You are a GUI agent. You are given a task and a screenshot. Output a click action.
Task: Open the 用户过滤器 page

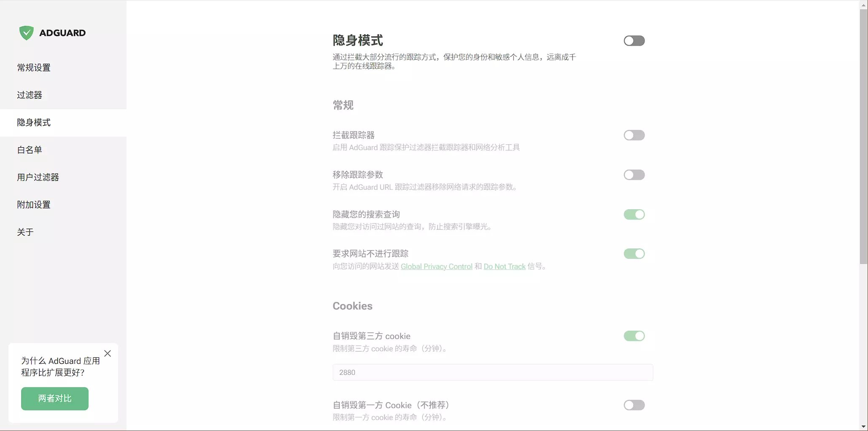pos(38,177)
